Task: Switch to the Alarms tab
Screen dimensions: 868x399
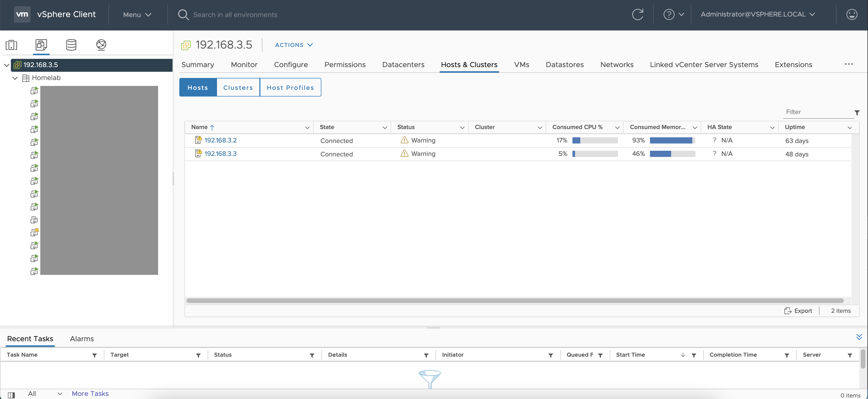Action: tap(82, 339)
